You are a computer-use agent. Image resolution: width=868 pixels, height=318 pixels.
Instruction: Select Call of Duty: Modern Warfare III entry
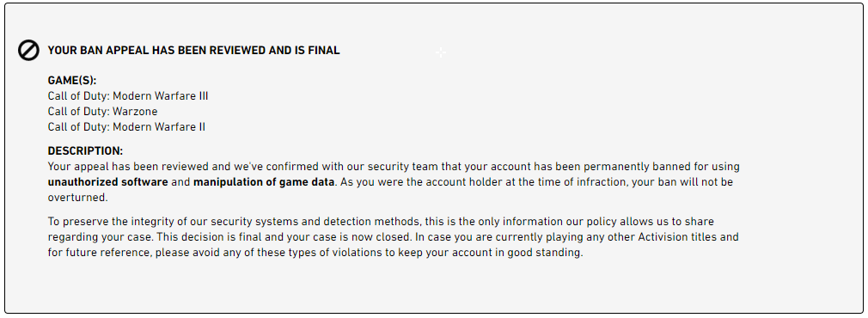pyautogui.click(x=128, y=96)
